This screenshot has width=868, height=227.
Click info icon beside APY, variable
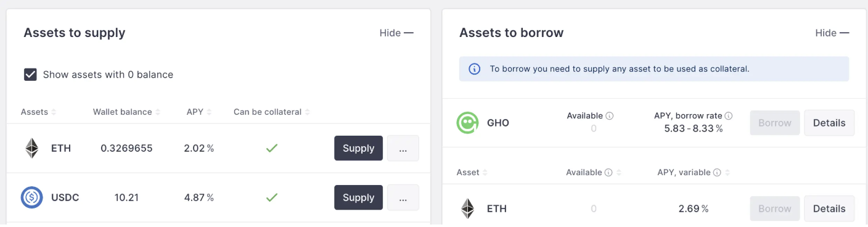(717, 173)
